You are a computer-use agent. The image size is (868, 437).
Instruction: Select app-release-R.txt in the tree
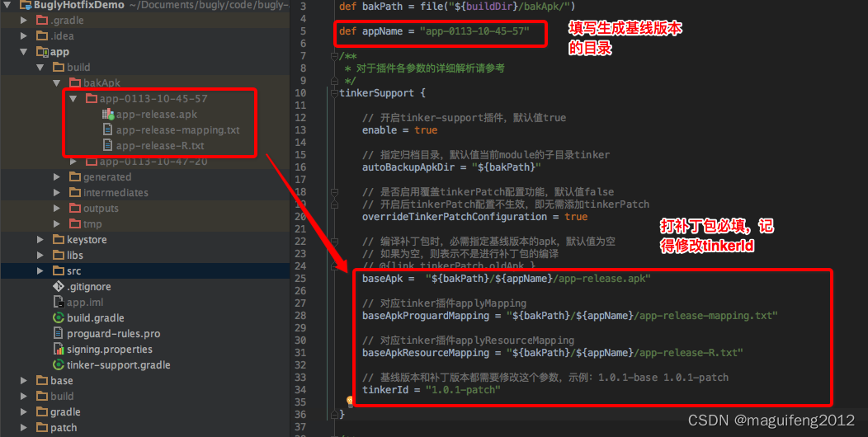[160, 145]
